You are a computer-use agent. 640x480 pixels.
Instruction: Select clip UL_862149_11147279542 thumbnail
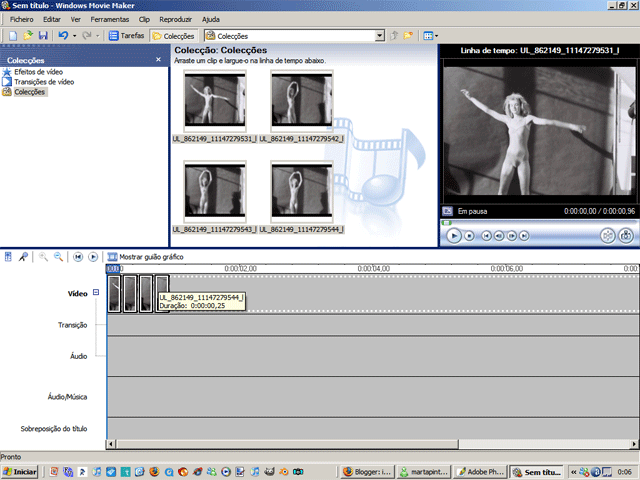pyautogui.click(x=302, y=100)
